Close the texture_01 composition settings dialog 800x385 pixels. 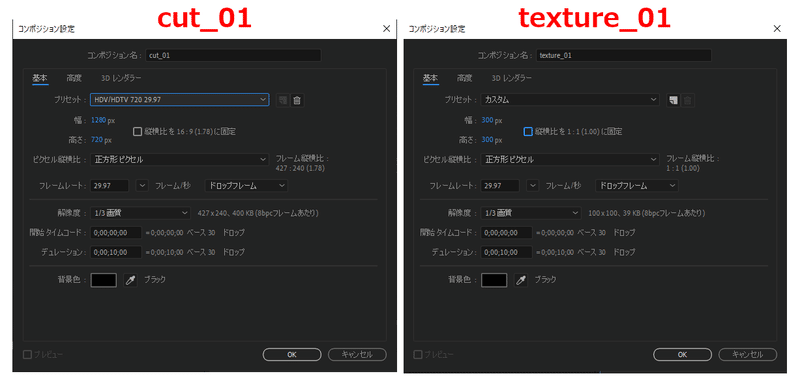777,29
